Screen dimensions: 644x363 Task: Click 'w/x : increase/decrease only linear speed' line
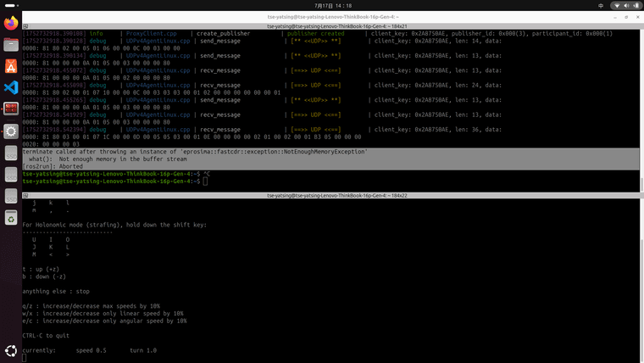pos(103,314)
